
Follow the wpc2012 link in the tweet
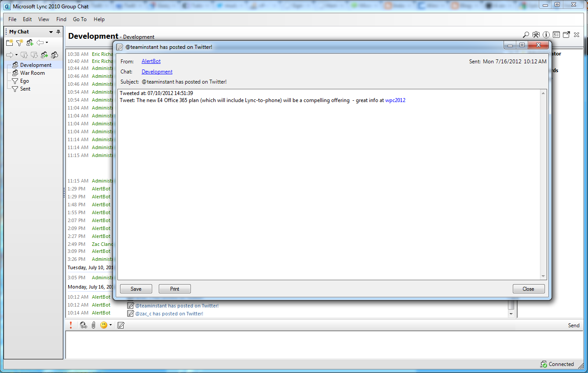tap(395, 100)
